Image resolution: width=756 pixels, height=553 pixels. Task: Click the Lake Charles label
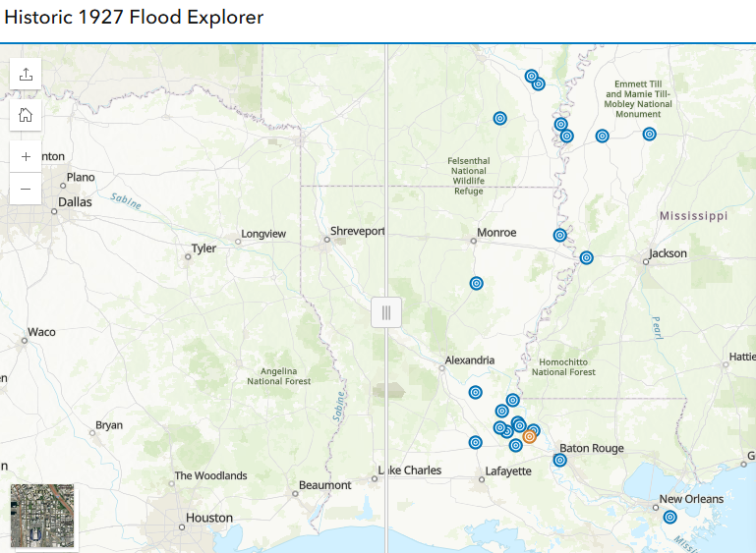point(410,470)
